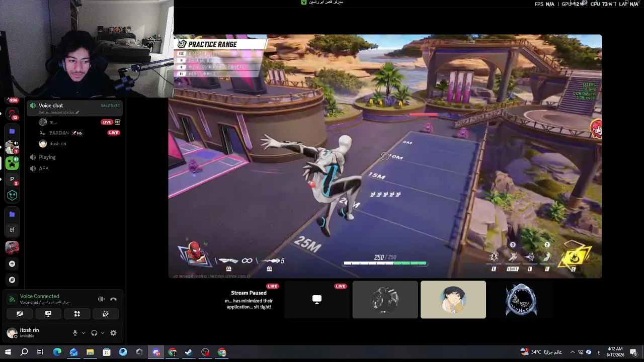The image size is (644, 362).
Task: Open the soundboard button
Action: click(106, 314)
